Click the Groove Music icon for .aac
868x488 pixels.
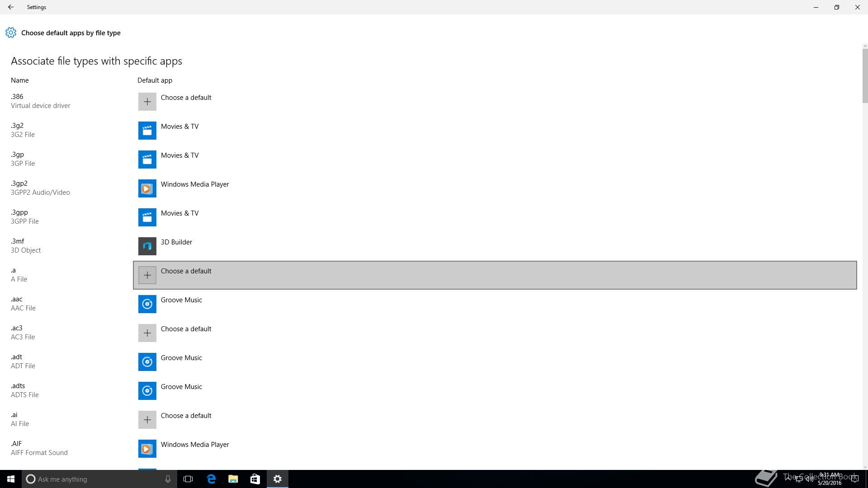click(x=147, y=304)
